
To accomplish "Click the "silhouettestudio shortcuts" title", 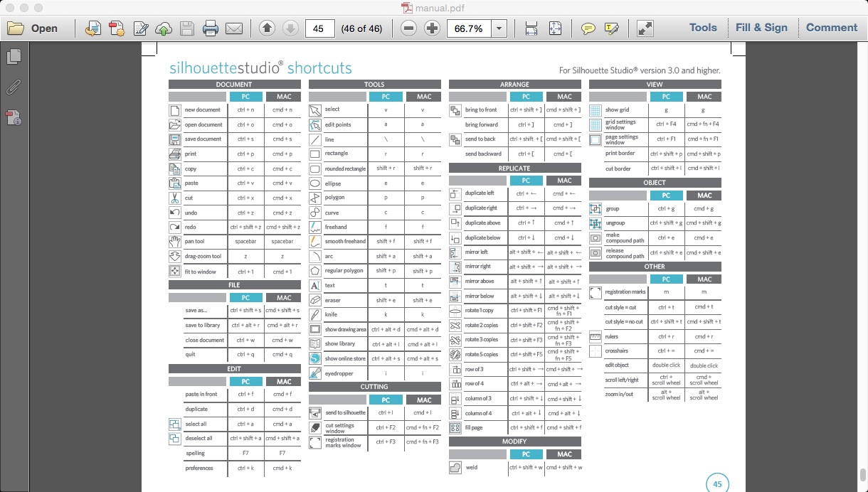I will (260, 68).
